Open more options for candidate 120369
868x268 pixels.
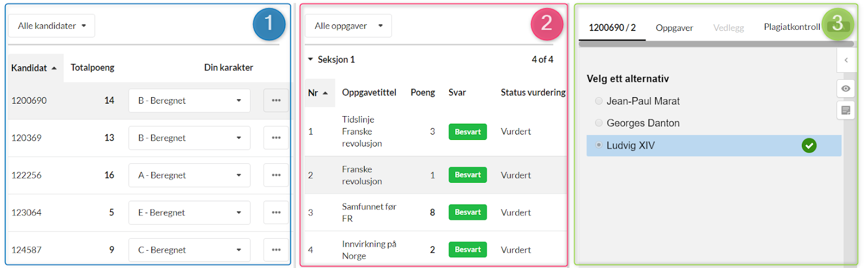click(x=276, y=138)
